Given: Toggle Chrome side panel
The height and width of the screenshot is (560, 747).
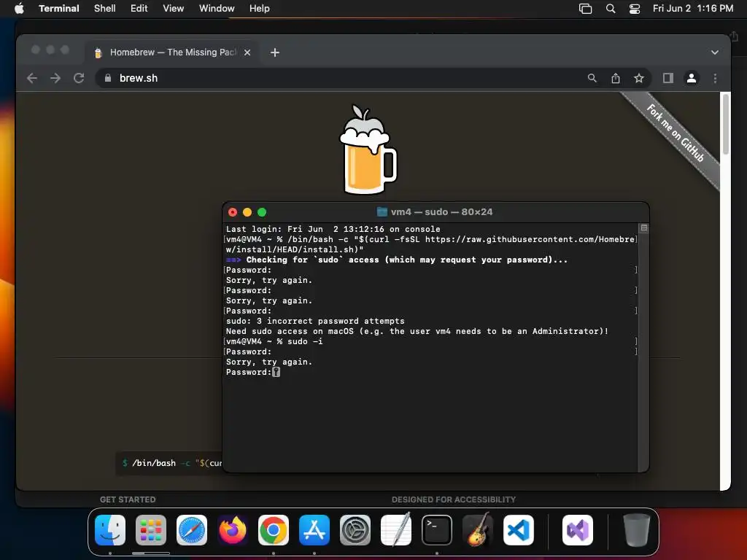Looking at the screenshot, I should pyautogui.click(x=668, y=78).
